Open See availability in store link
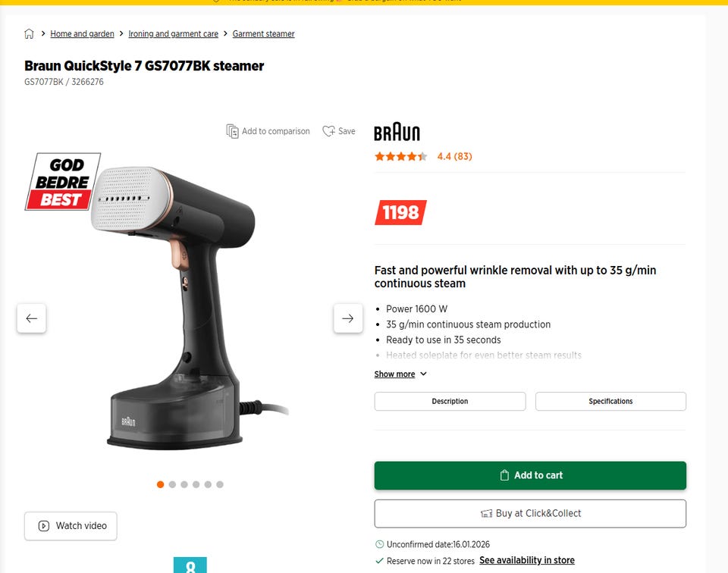The height and width of the screenshot is (573, 728). click(527, 560)
